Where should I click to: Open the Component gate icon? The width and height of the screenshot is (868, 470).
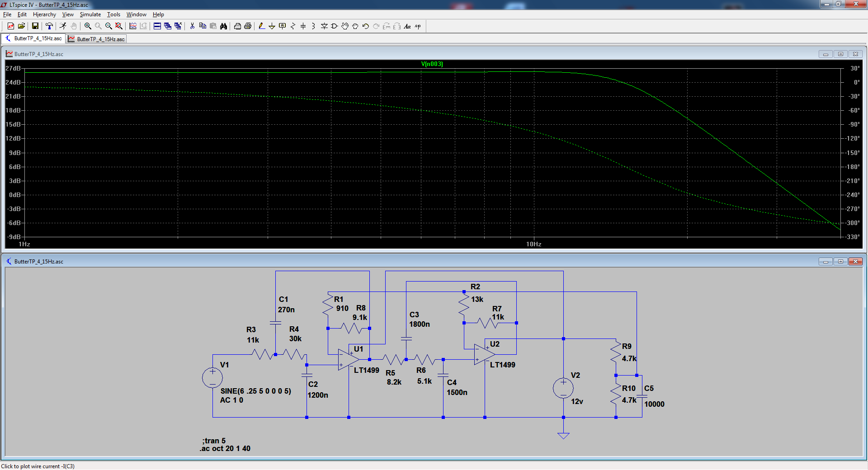click(x=335, y=26)
